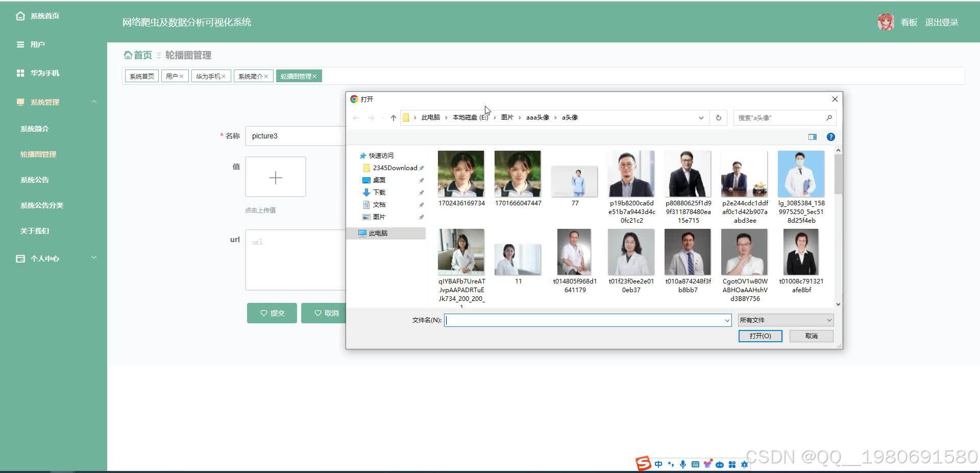
Task: Click the user avatar in the header
Action: 886,22
